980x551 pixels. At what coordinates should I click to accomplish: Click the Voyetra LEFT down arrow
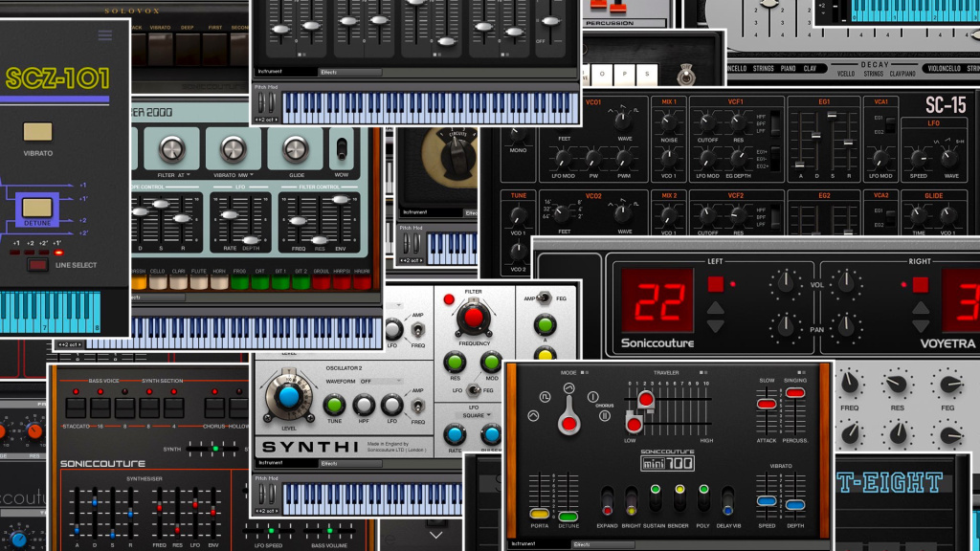tap(716, 325)
